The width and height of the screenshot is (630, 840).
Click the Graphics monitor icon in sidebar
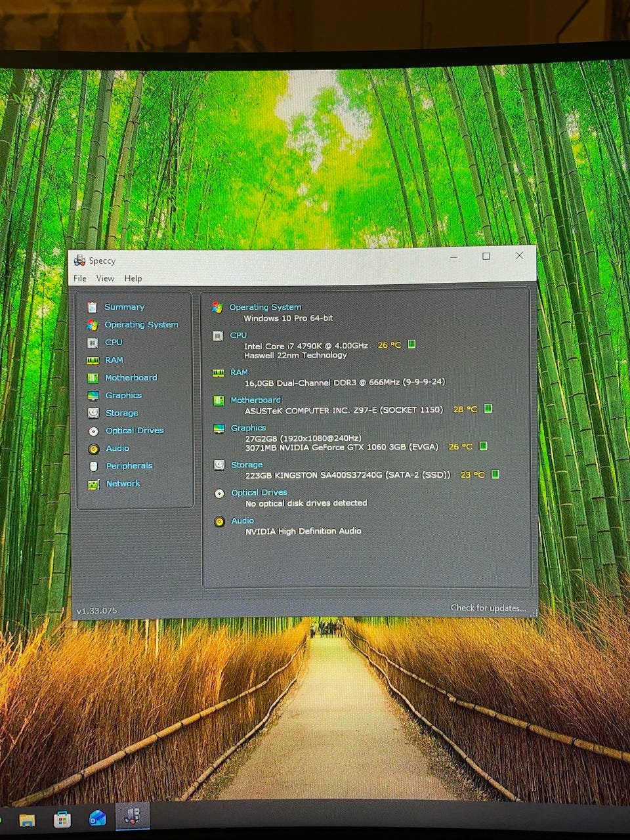coord(93,396)
